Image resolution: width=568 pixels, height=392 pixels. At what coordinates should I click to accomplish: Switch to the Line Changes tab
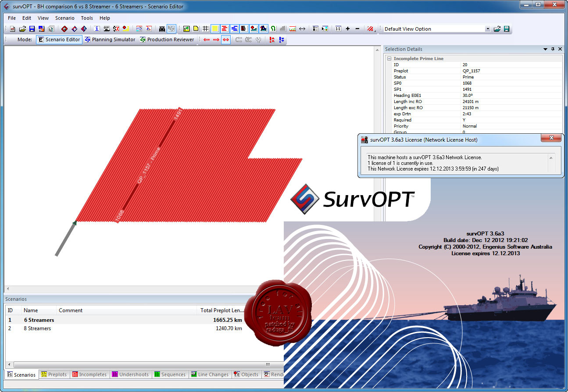click(x=210, y=374)
